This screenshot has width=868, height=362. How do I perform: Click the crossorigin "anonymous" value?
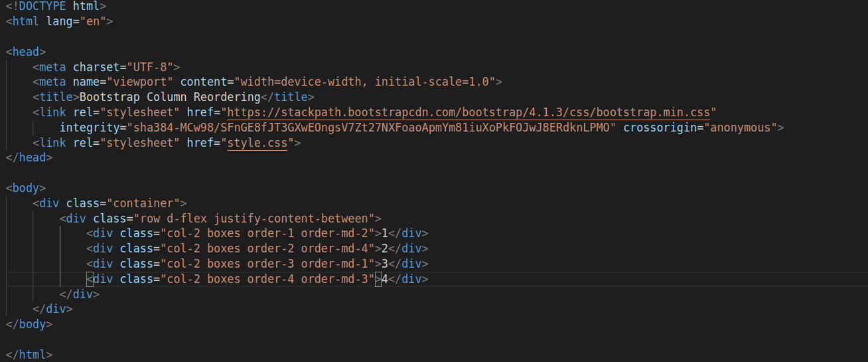click(741, 127)
